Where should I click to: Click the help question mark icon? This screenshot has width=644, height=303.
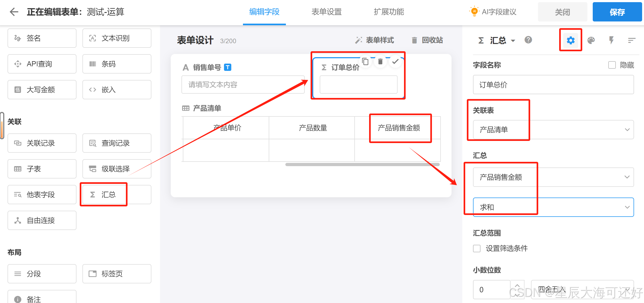(528, 40)
